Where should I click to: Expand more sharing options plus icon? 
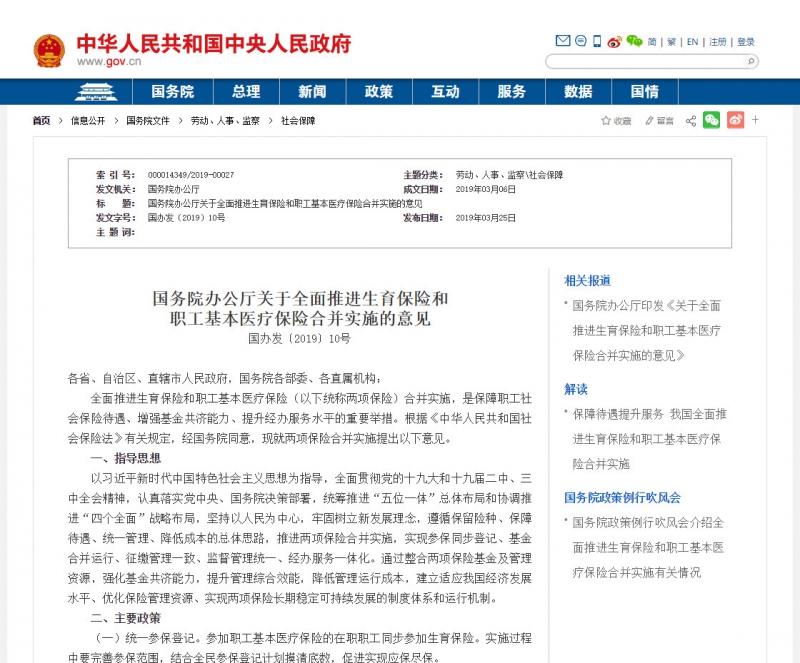(755, 120)
